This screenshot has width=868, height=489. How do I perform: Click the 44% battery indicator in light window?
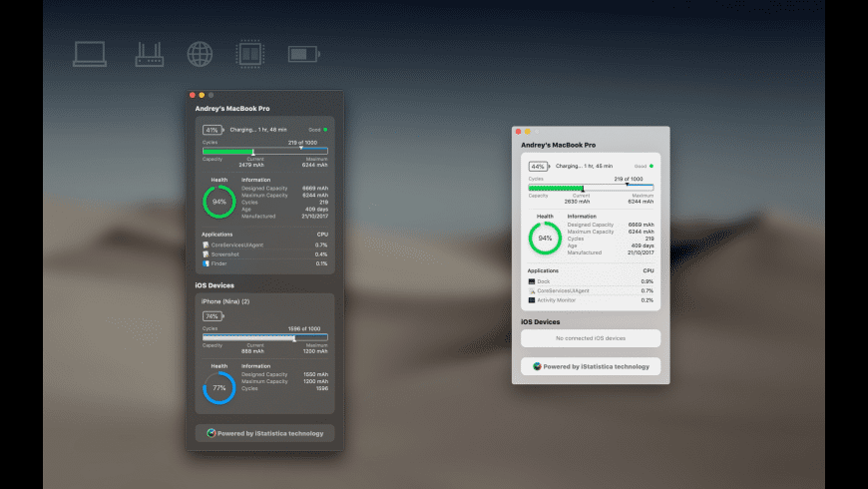coord(539,166)
